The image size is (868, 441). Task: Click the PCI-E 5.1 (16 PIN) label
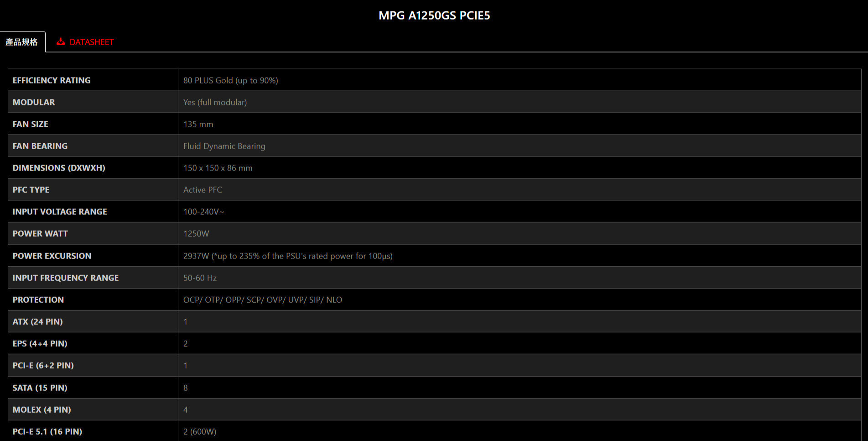[47, 431]
